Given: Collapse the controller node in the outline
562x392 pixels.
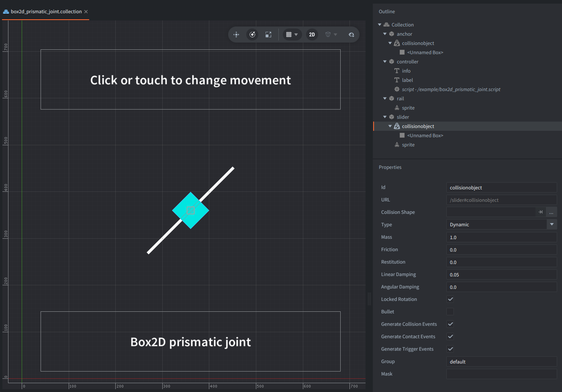Looking at the screenshot, I should click(385, 62).
